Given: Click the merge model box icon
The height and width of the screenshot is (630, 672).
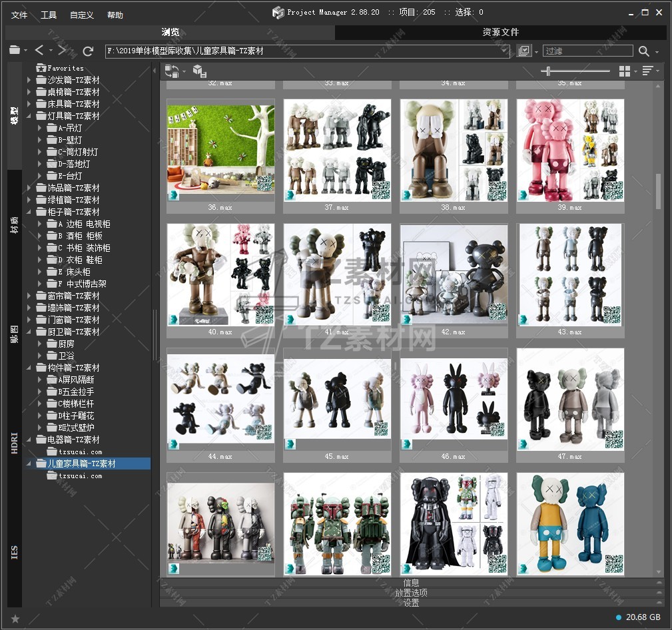Looking at the screenshot, I should (198, 71).
